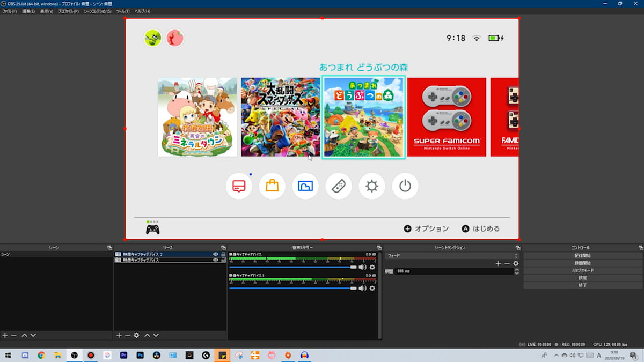Viewport: 644px width, 362px height.
Task: Click Nintendo eShop bag icon in preview
Action: point(272,186)
